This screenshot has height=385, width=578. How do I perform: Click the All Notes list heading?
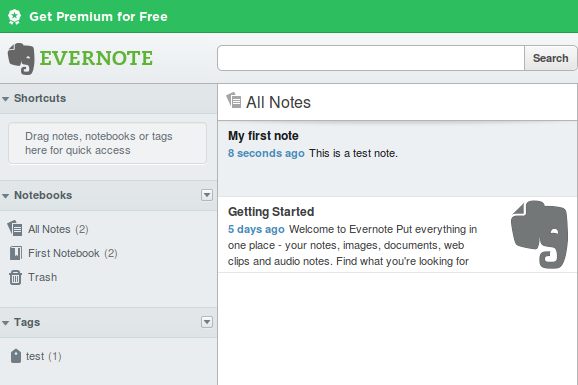click(278, 103)
